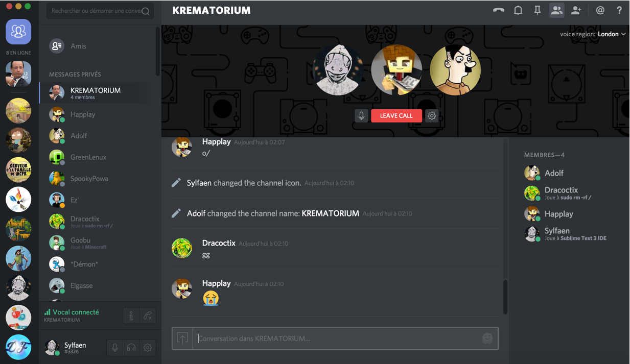Deafen with the headphones icon near Sylfaen

[x=131, y=348]
